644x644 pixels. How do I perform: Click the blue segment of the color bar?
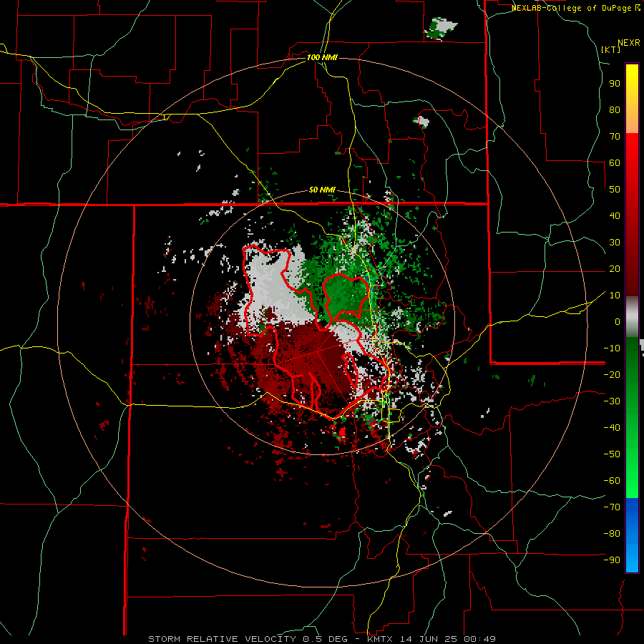(x=632, y=535)
